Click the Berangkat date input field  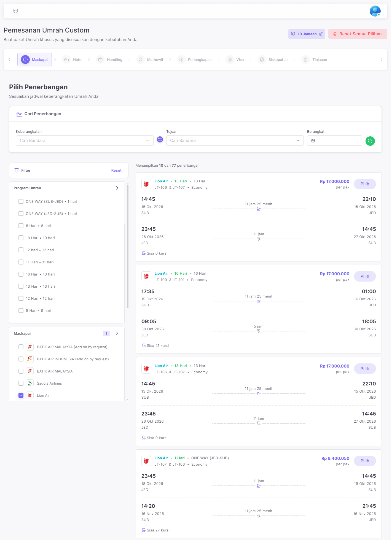(334, 141)
